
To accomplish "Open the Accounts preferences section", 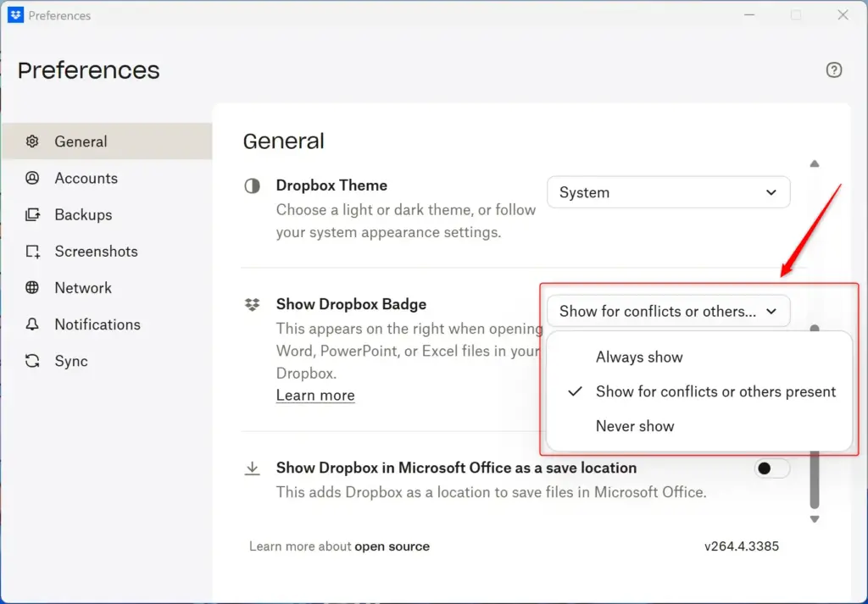I will [108, 178].
